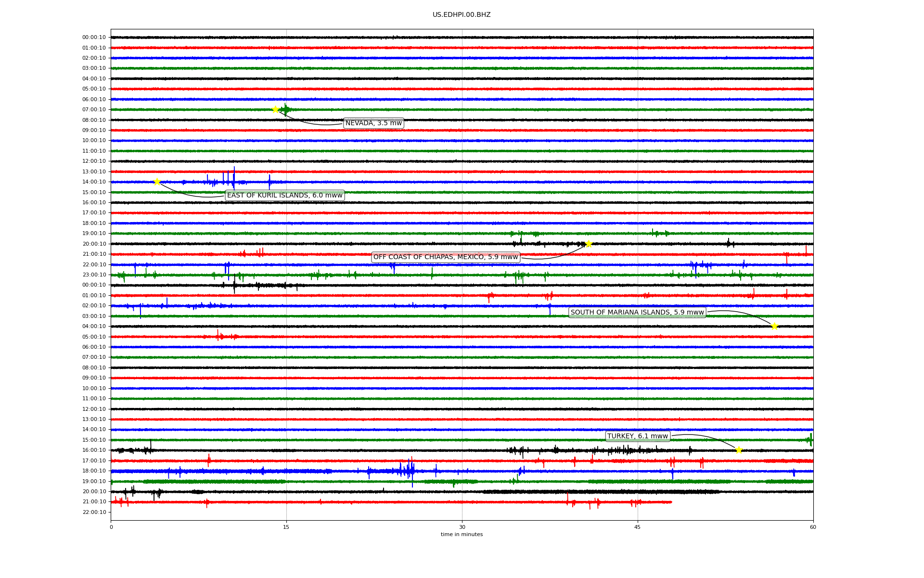Click the yellow star for the Kuril Islands event
This screenshot has width=924, height=578.
[157, 182]
